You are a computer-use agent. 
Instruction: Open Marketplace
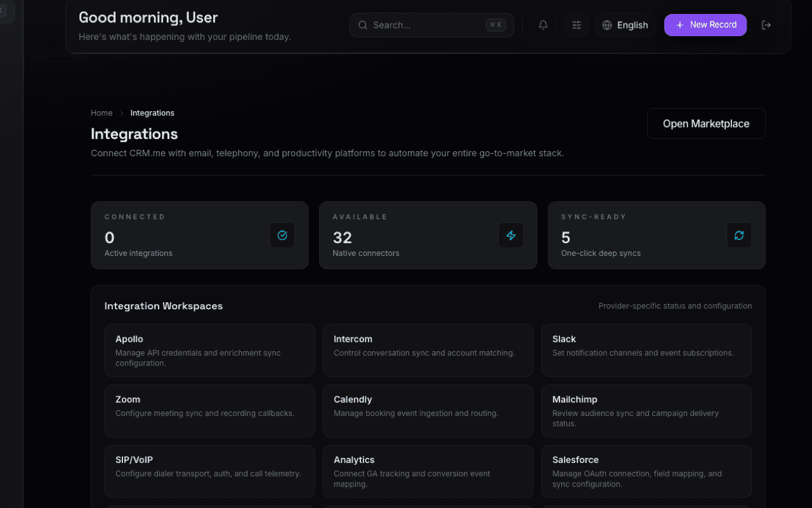(705, 123)
